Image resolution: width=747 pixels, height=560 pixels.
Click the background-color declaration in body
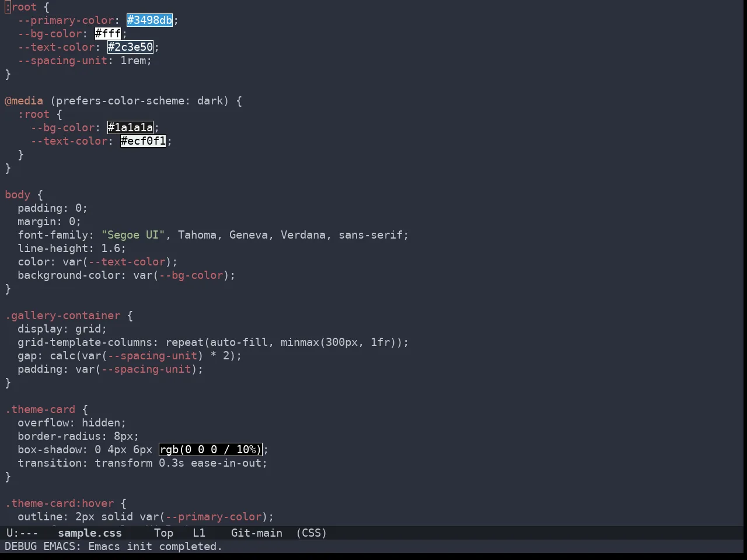click(127, 275)
